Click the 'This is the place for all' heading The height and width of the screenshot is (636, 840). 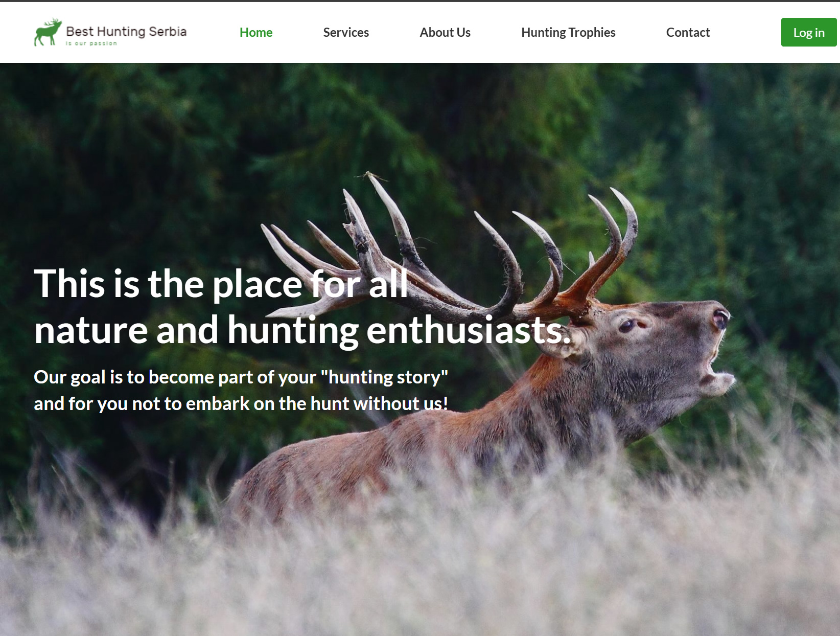tap(221, 283)
